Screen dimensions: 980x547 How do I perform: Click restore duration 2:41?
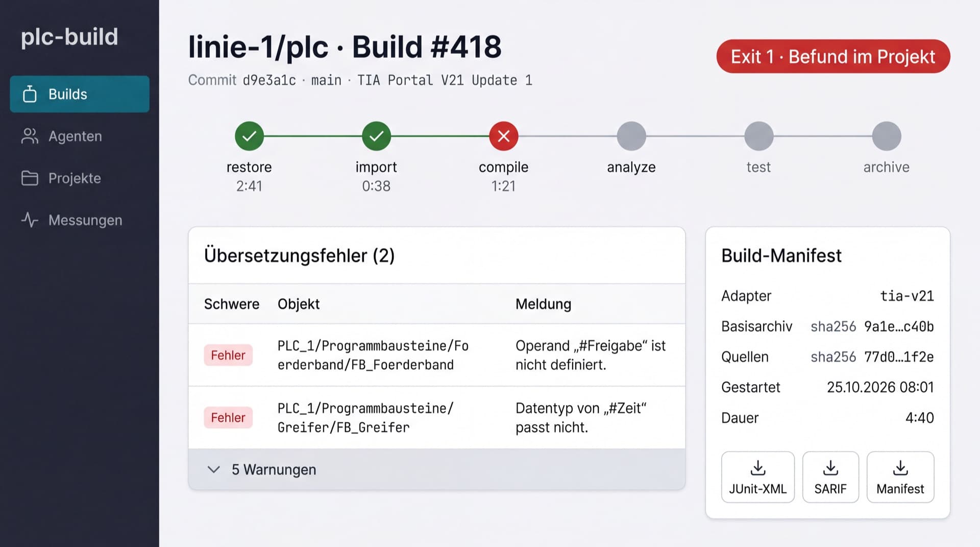click(x=249, y=186)
